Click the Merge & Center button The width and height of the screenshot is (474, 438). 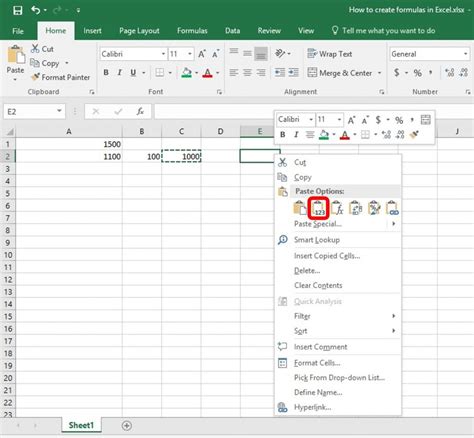coord(340,73)
